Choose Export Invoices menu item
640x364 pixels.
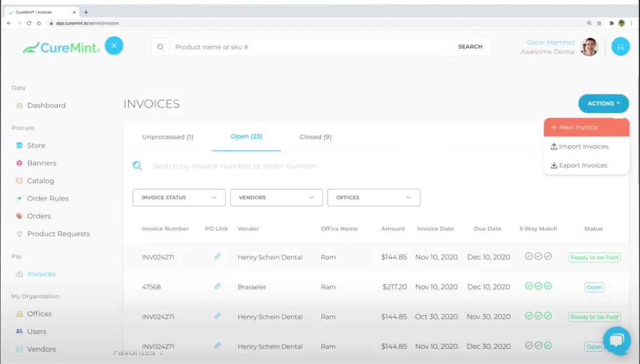click(x=586, y=165)
